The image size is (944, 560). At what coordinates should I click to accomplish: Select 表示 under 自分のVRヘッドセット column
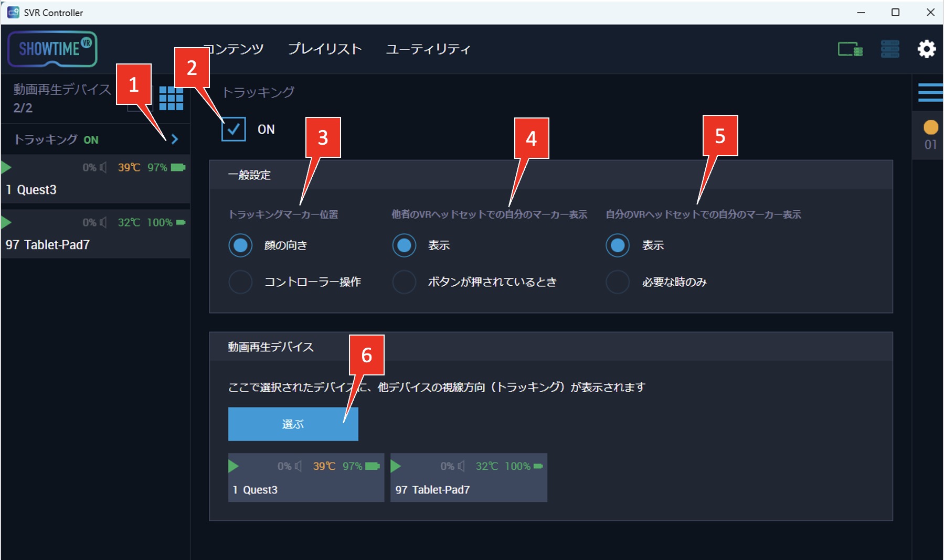pos(618,245)
